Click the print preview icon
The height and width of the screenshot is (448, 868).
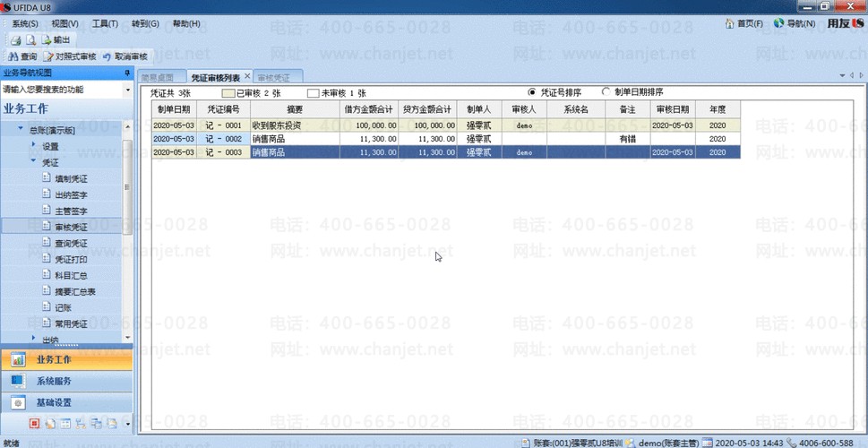(31, 39)
